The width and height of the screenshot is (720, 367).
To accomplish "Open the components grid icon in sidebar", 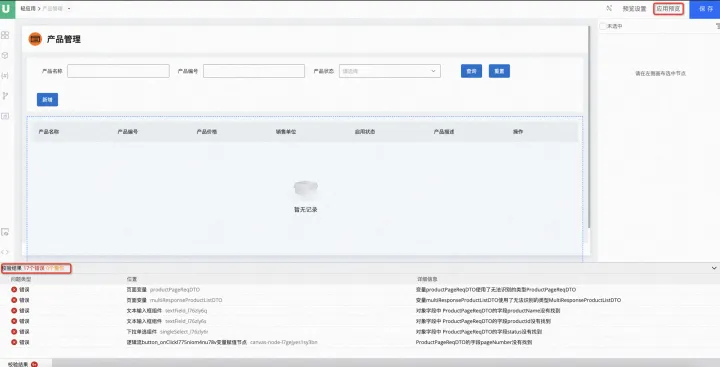I will click(5, 35).
